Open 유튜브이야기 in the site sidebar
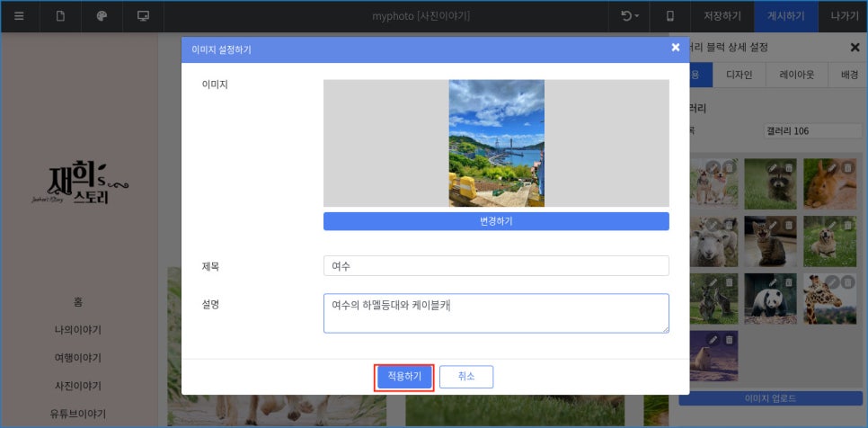868x428 pixels. (x=78, y=413)
